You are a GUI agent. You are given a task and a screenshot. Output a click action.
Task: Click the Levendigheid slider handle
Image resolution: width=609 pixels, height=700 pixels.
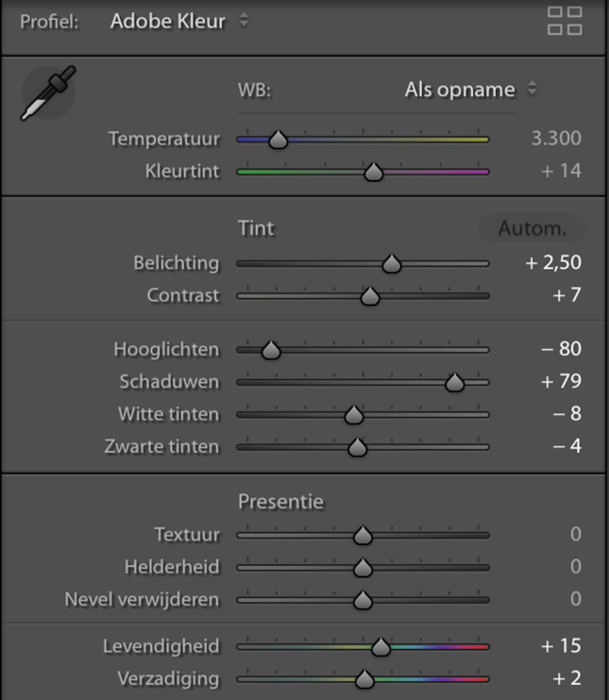pos(381,647)
